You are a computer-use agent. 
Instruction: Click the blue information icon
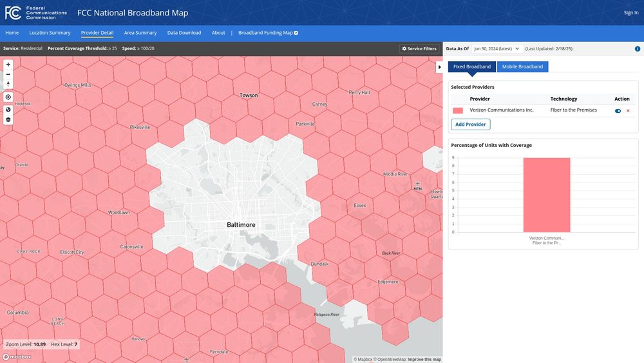point(637,49)
